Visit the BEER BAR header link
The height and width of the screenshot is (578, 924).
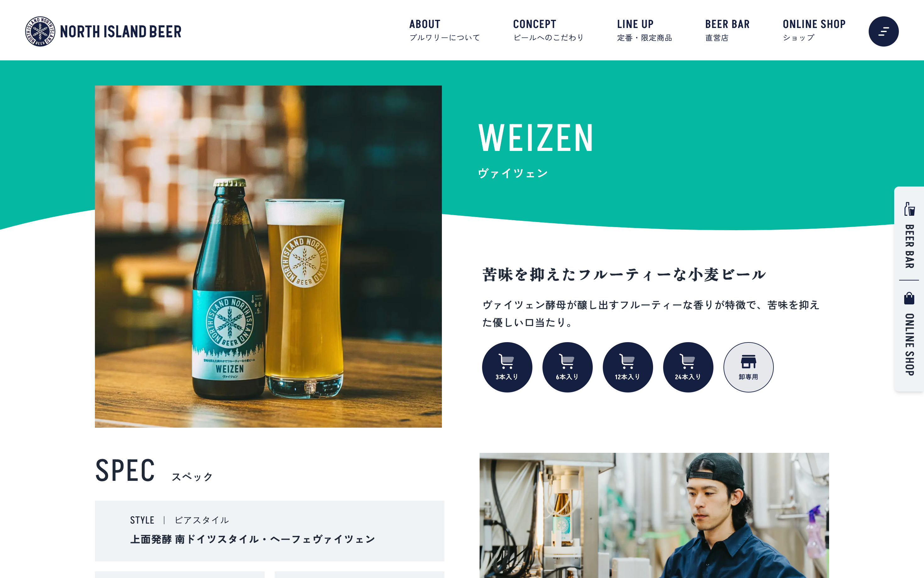(x=727, y=31)
